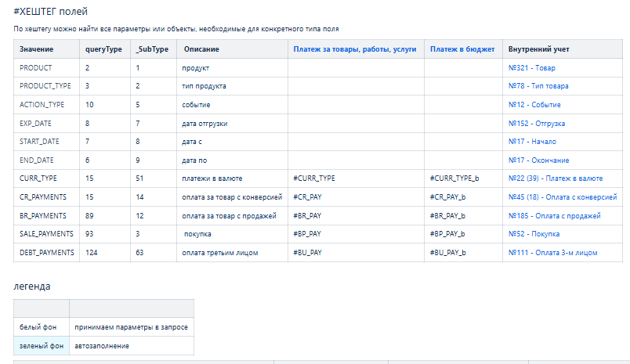Click the Платеж в бюджет column header

(x=462, y=49)
